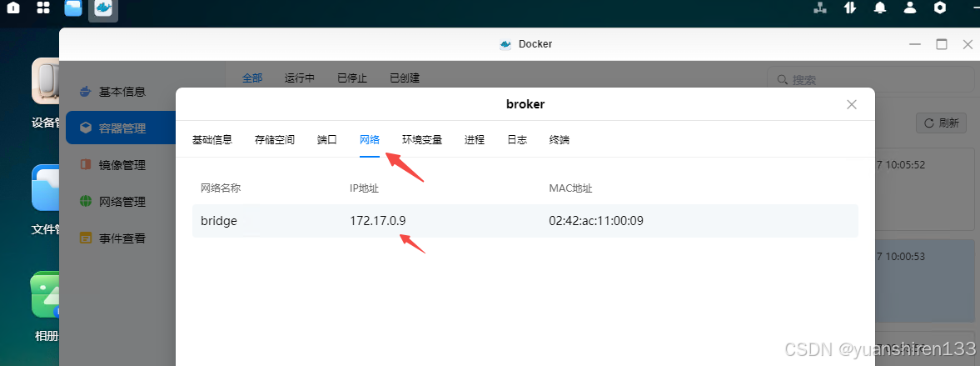Select 容器管理 in Docker sidebar
The height and width of the screenshot is (366, 980).
coord(121,128)
